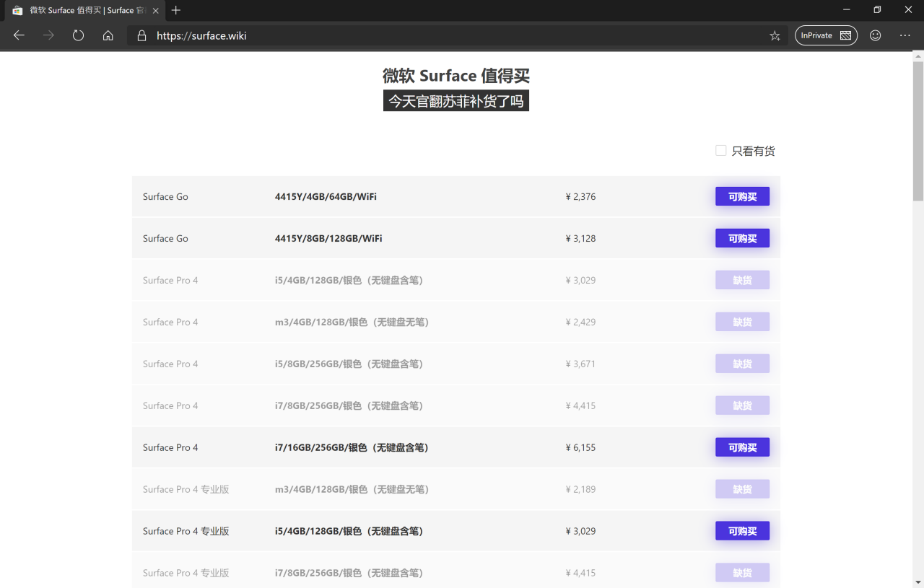The image size is (924, 588).
Task: Reload the current page
Action: pyautogui.click(x=78, y=35)
